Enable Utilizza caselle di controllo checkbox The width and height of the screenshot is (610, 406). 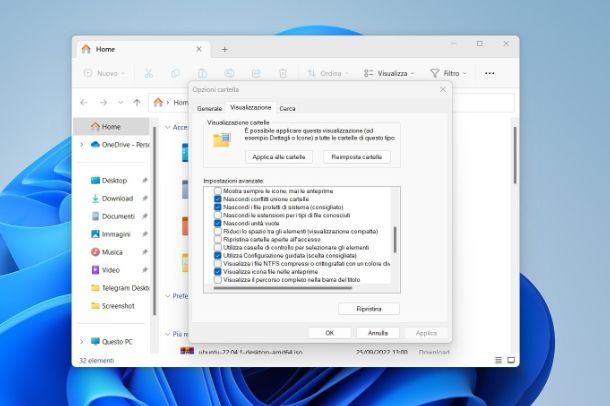tap(218, 247)
